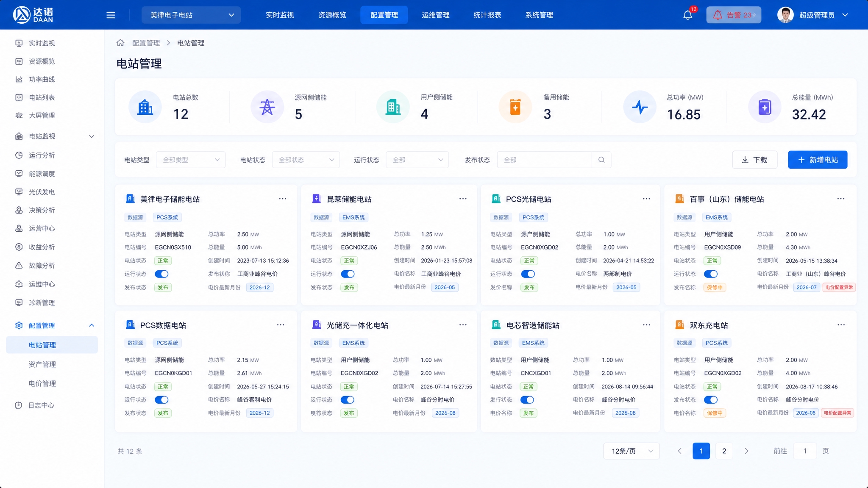Open the 美律电子电站 station selector dropdown
The height and width of the screenshot is (488, 868).
(191, 15)
